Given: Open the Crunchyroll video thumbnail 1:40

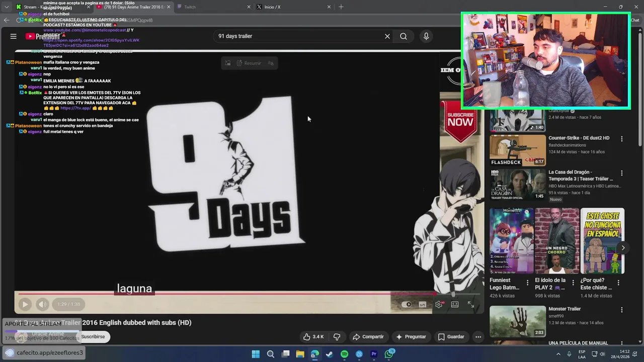Looking at the screenshot, I should (x=518, y=121).
